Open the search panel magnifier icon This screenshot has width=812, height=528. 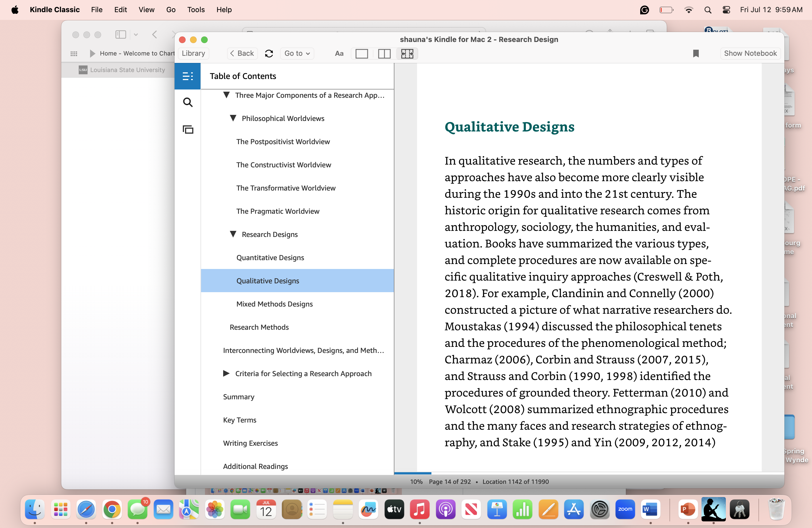[188, 102]
